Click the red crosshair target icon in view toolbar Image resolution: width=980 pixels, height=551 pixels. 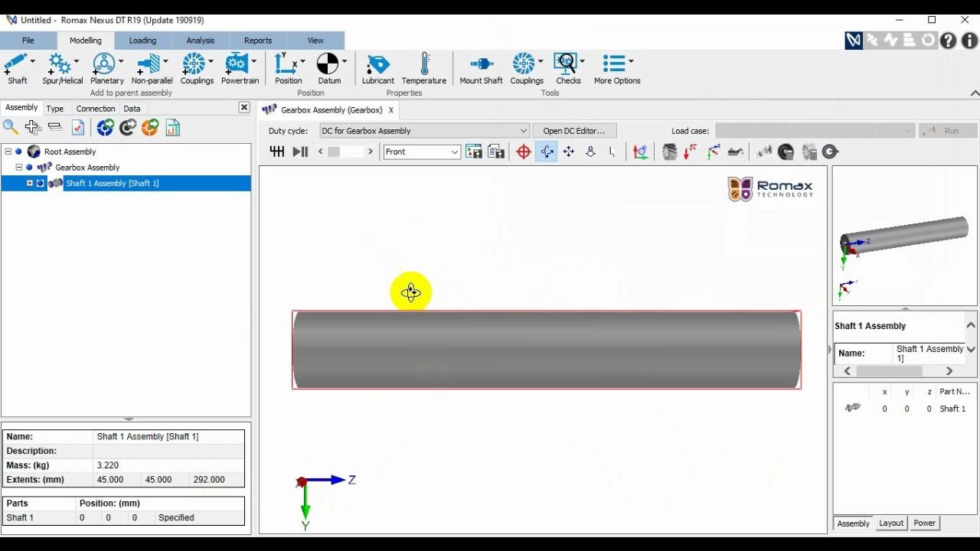(x=524, y=152)
